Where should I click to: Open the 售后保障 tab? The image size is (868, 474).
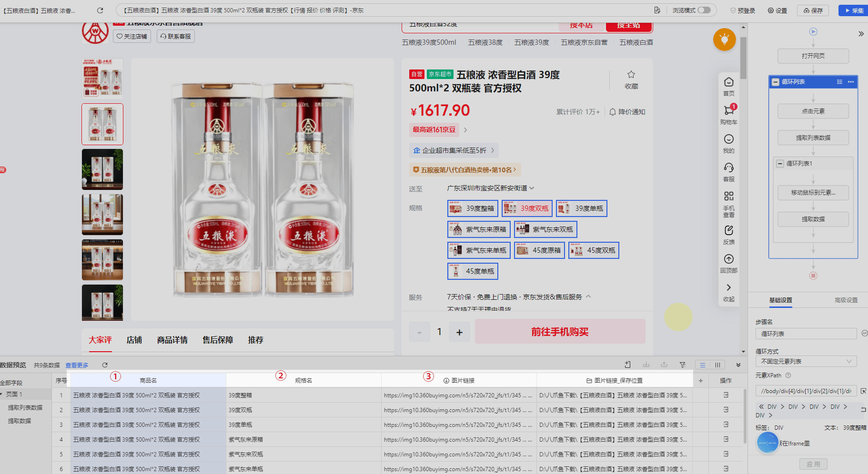[x=218, y=340]
